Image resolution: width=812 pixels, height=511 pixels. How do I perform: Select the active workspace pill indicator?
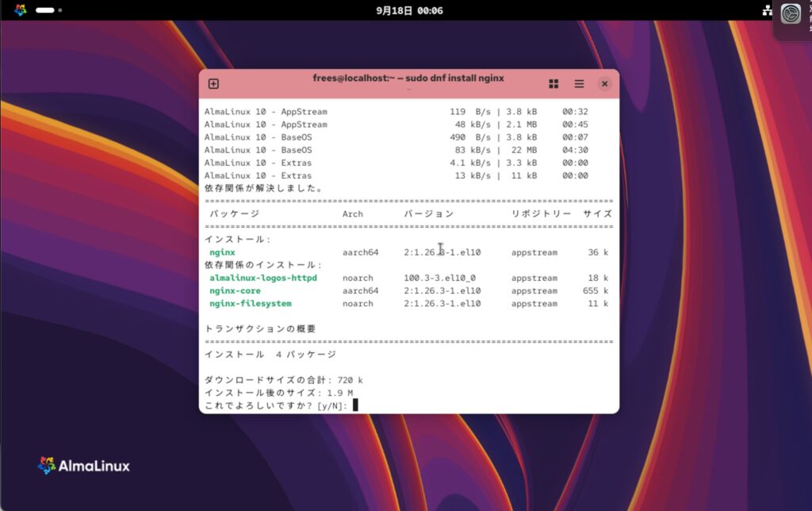point(45,10)
